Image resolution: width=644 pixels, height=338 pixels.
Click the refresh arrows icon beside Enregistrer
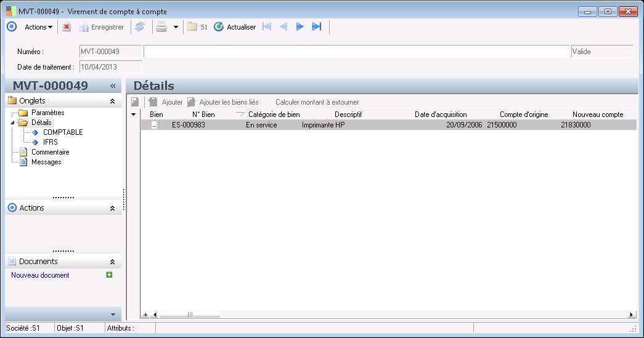[x=140, y=26]
